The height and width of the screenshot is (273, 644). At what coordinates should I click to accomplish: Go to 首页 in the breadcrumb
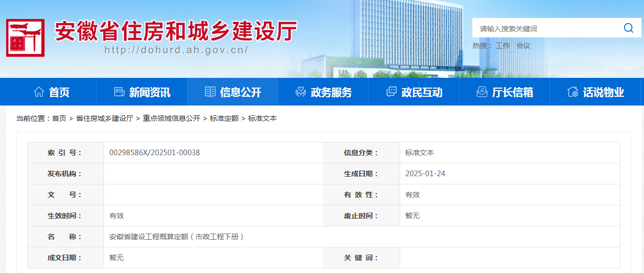pos(59,118)
